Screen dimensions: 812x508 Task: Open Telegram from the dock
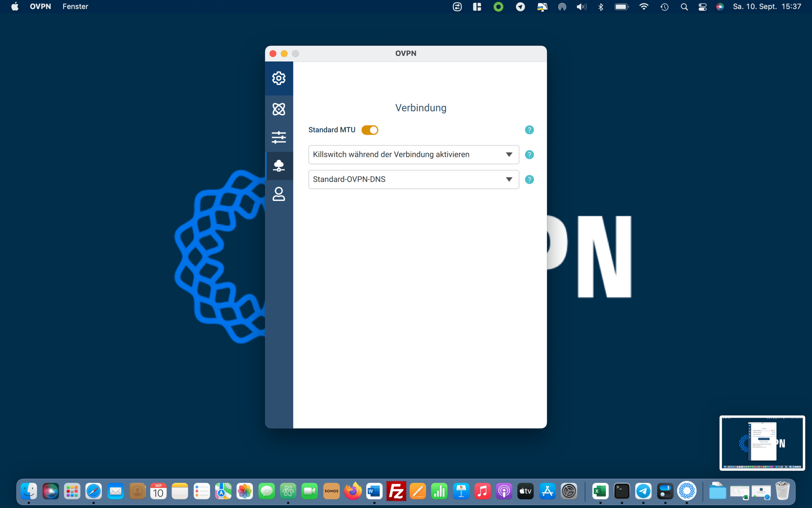tap(643, 491)
